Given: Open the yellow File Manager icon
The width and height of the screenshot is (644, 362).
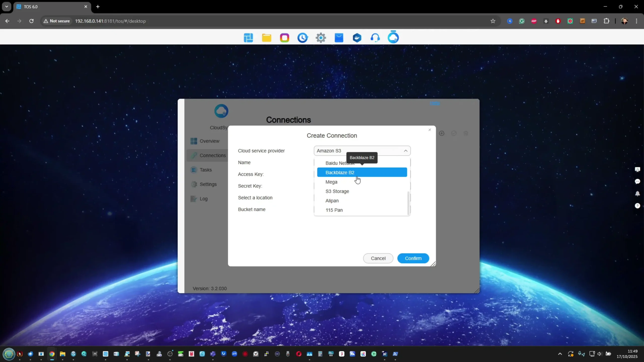Looking at the screenshot, I should pyautogui.click(x=266, y=38).
